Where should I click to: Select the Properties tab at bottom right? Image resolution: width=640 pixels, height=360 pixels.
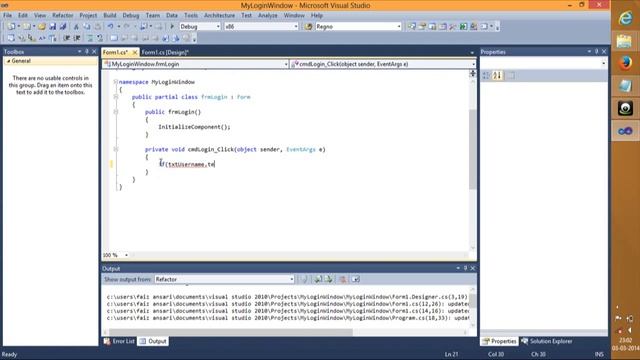pos(499,341)
